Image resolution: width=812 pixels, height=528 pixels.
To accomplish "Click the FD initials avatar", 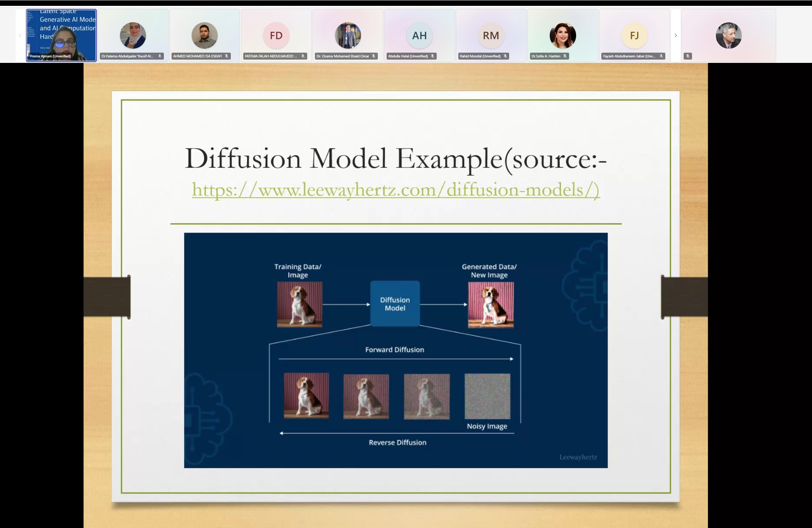I will click(276, 35).
